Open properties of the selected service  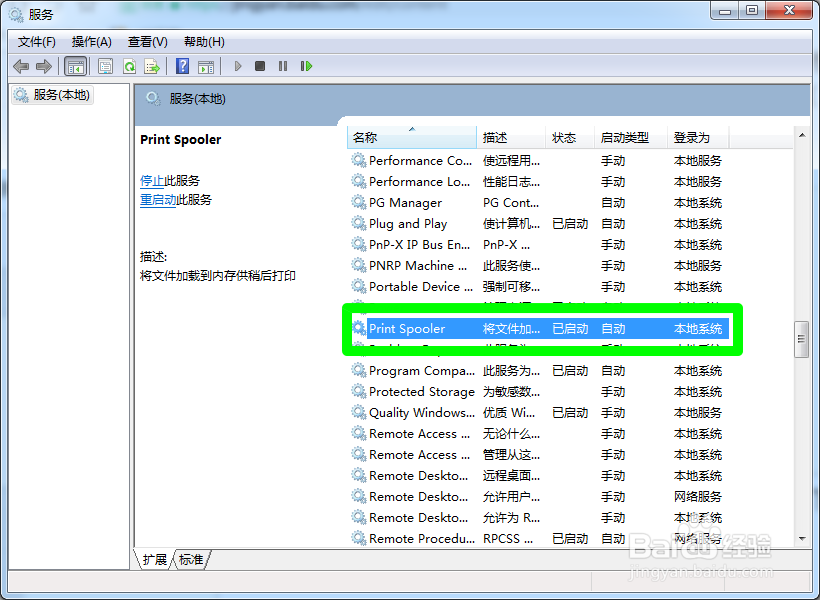pos(105,65)
